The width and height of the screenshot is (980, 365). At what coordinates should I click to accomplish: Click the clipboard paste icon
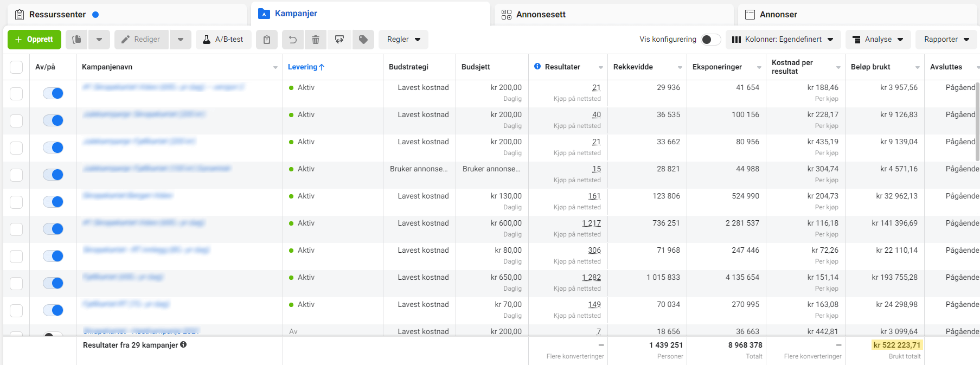[267, 40]
